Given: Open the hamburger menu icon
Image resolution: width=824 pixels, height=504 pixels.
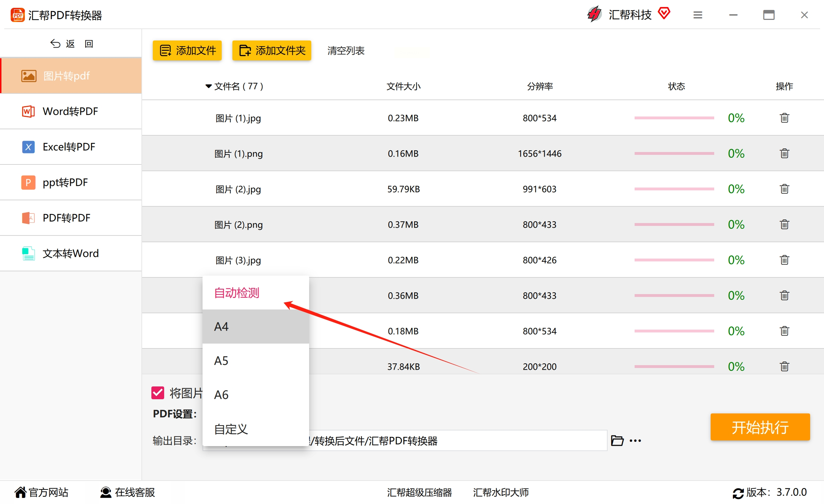Looking at the screenshot, I should click(x=698, y=15).
